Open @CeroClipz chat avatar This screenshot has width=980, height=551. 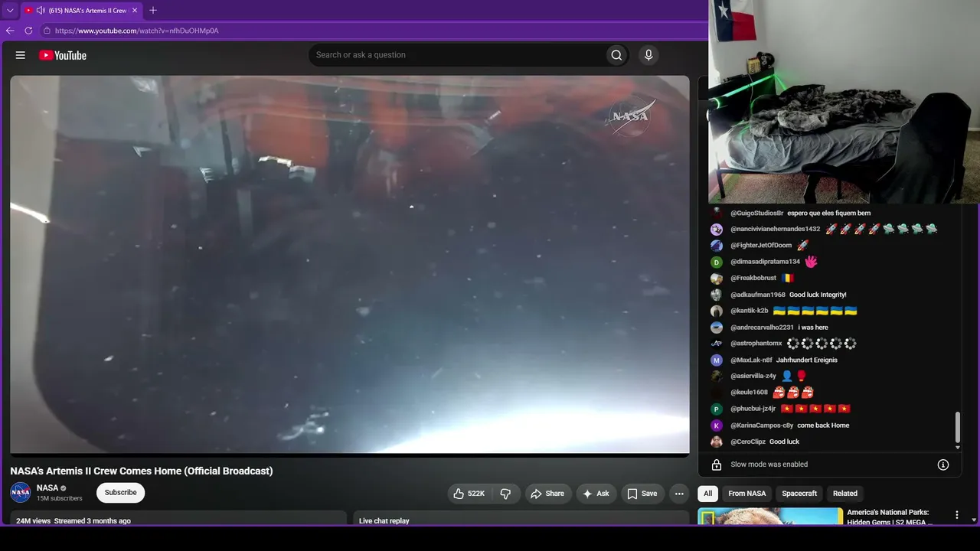coord(717,442)
